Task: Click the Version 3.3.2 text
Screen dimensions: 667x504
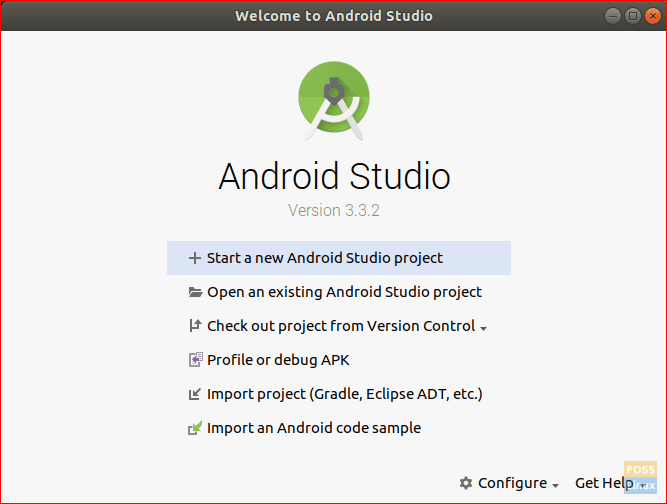Action: click(x=334, y=210)
